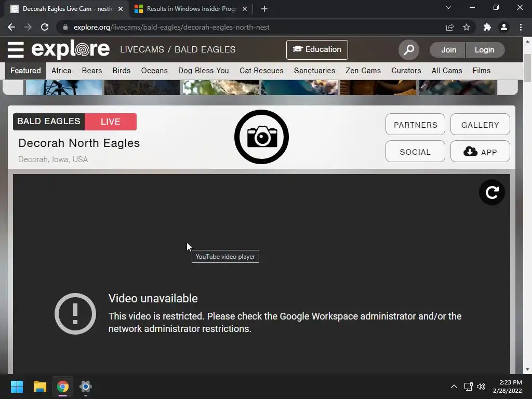Click the Education button

(317, 49)
